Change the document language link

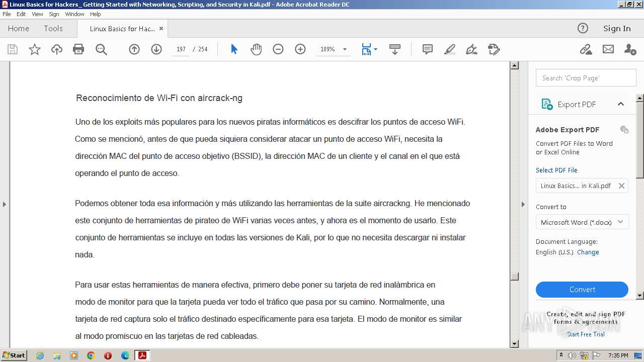588,252
